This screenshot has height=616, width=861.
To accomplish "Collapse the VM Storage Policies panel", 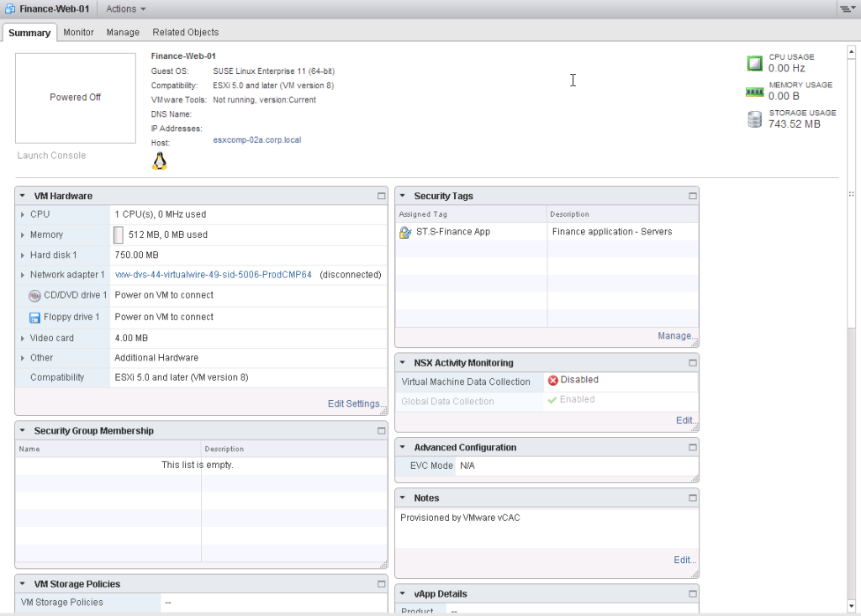I will tap(23, 584).
